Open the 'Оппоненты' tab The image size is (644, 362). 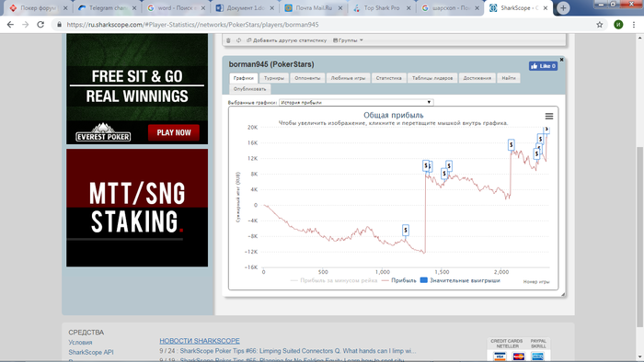[307, 78]
